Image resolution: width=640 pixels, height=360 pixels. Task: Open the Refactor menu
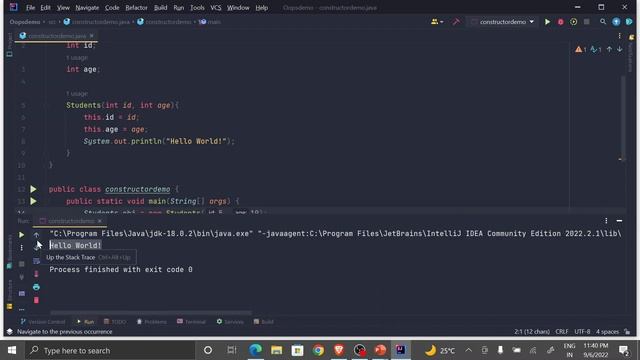136,8
